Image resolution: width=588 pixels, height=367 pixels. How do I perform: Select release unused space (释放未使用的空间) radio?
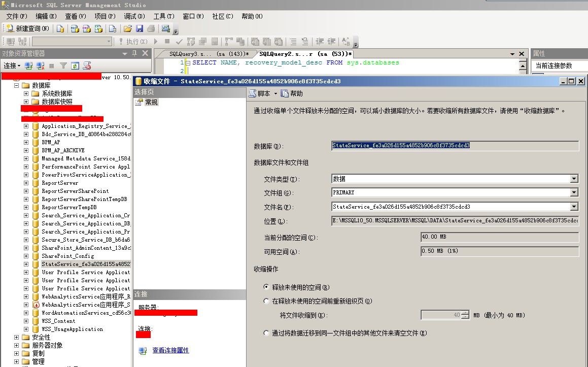coord(266,287)
